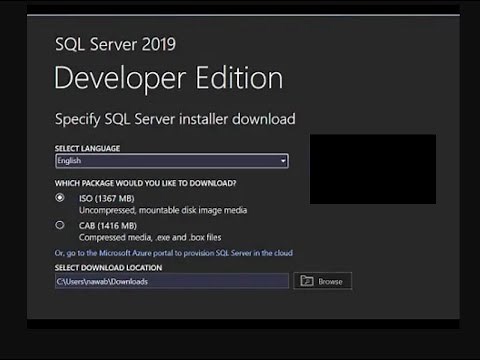Viewport: 480px width, 360px height.
Task: Click the 'SQL Server 2019' title text
Action: (x=115, y=44)
